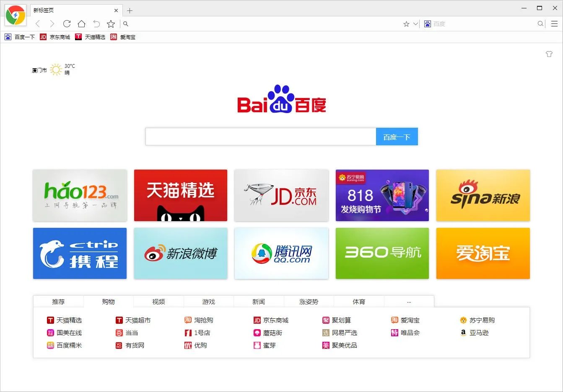Click the back navigation arrow
The image size is (563, 392).
point(38,24)
